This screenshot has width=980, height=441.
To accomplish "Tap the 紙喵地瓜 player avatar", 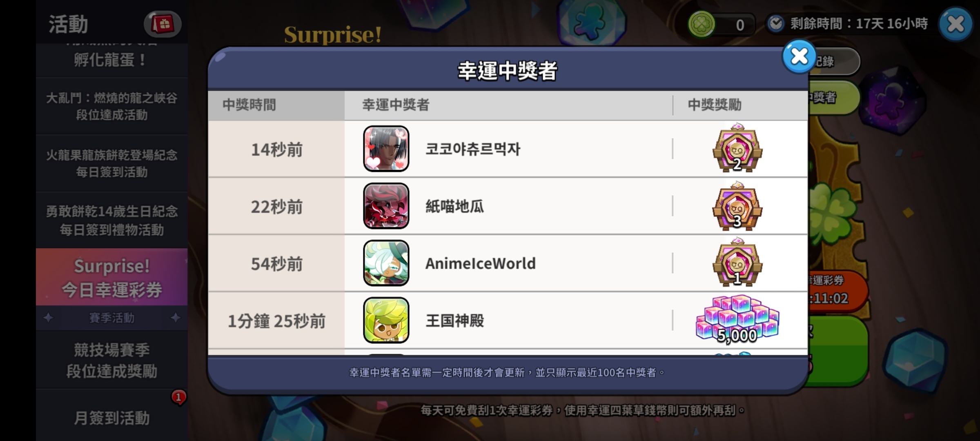I will pos(386,206).
